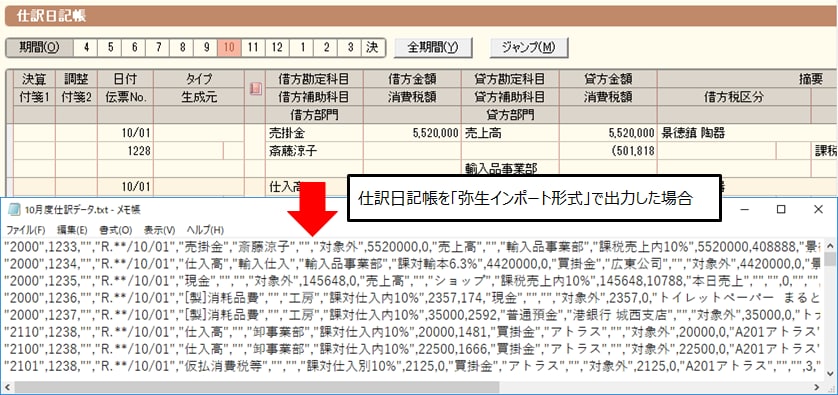Open Notepad 表示(V) menu
This screenshot has height=395, width=838.
pyautogui.click(x=159, y=230)
